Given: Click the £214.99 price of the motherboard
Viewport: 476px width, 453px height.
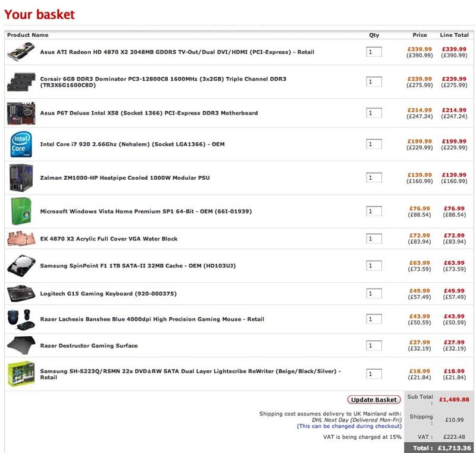Looking at the screenshot, I should (x=419, y=110).
